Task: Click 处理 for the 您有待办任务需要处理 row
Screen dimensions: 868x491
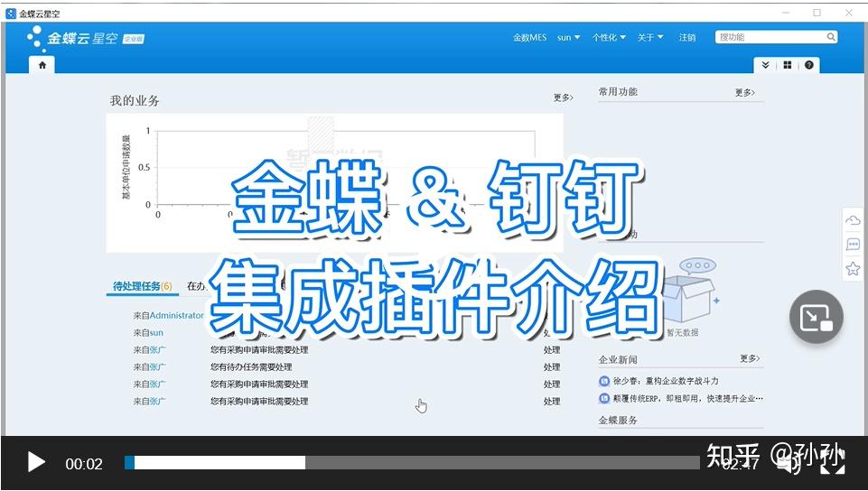Action: [x=552, y=367]
